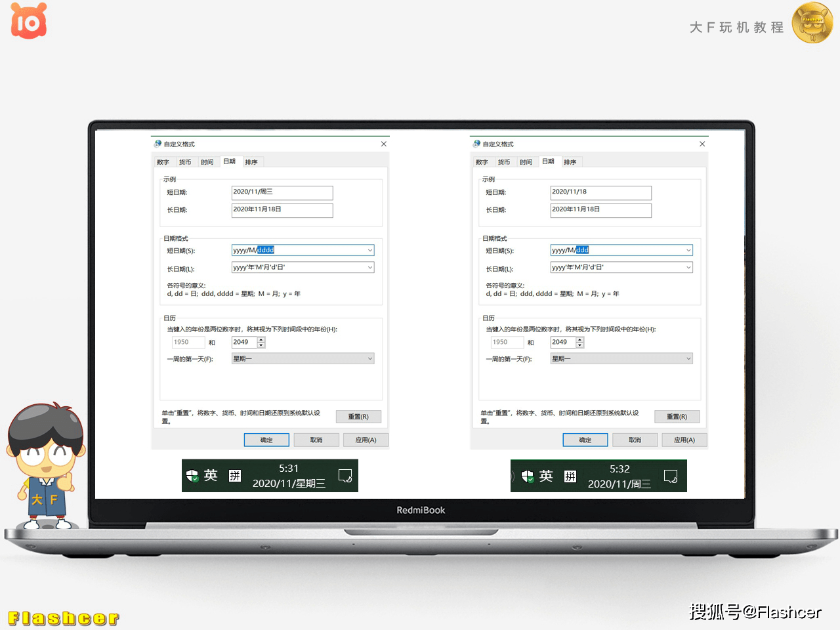
Task: Click 重置(R) button in right dialog
Action: tap(677, 417)
